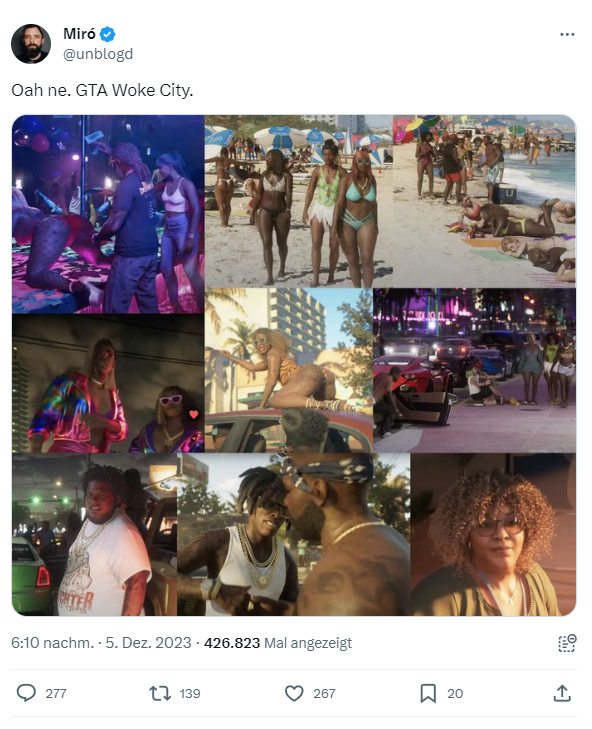Click the 277 replies count
Screen dimensions: 592x729
tap(56, 693)
